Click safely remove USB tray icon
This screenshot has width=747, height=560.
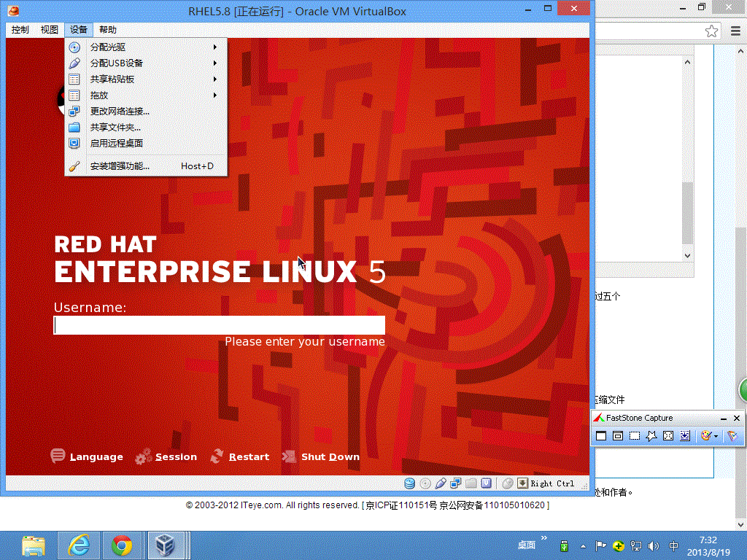564,546
